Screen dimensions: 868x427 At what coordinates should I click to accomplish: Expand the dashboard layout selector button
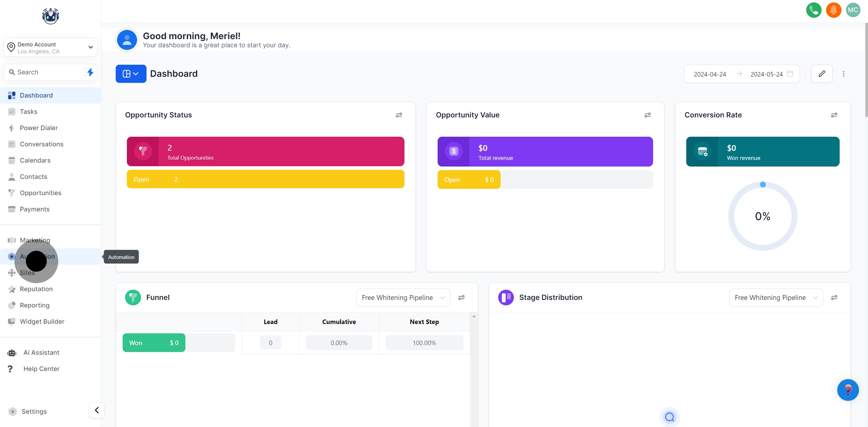click(x=131, y=74)
